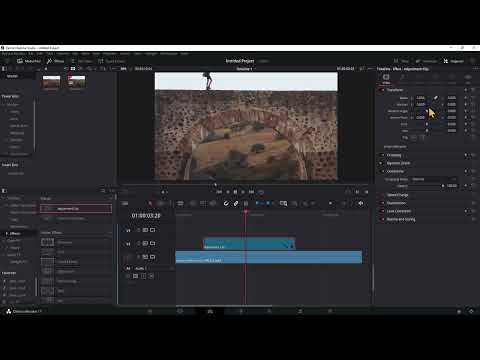Viewport: 480px width, 360px height.
Task: Toggle auto select on track V3
Action: [x=145, y=230]
